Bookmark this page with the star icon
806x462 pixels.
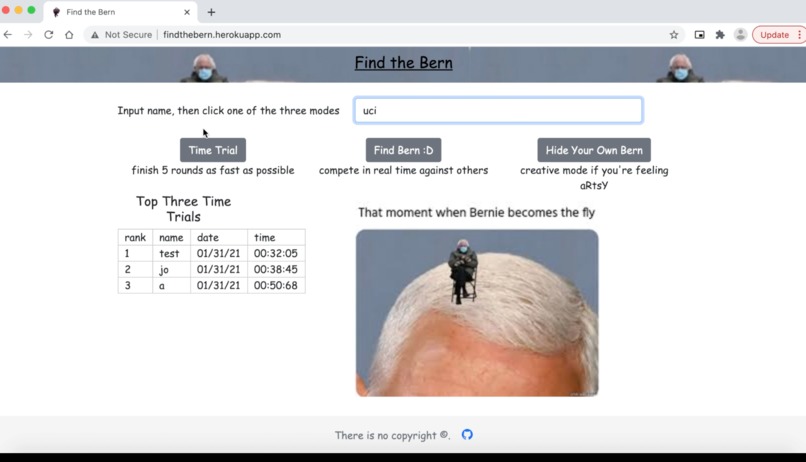pyautogui.click(x=674, y=34)
